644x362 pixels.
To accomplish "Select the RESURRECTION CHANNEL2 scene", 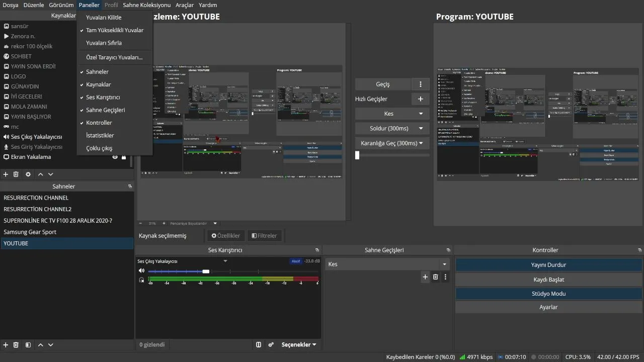I will (x=66, y=209).
